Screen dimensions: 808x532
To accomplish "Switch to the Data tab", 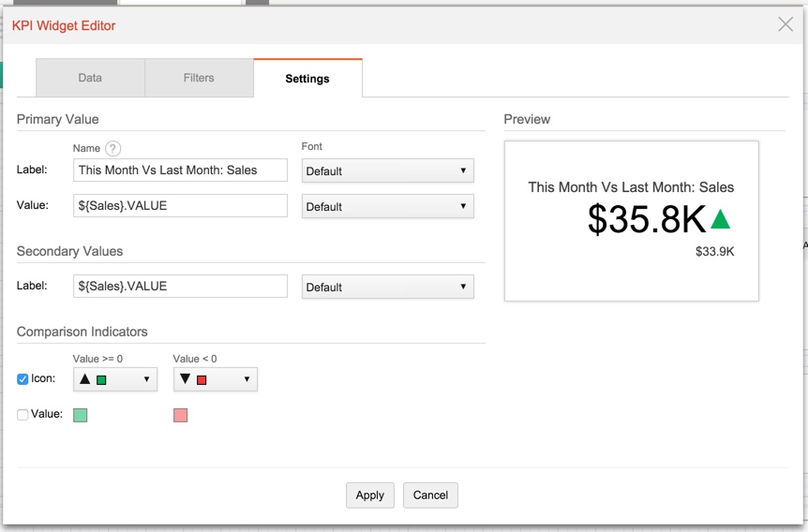I will pyautogui.click(x=90, y=78).
